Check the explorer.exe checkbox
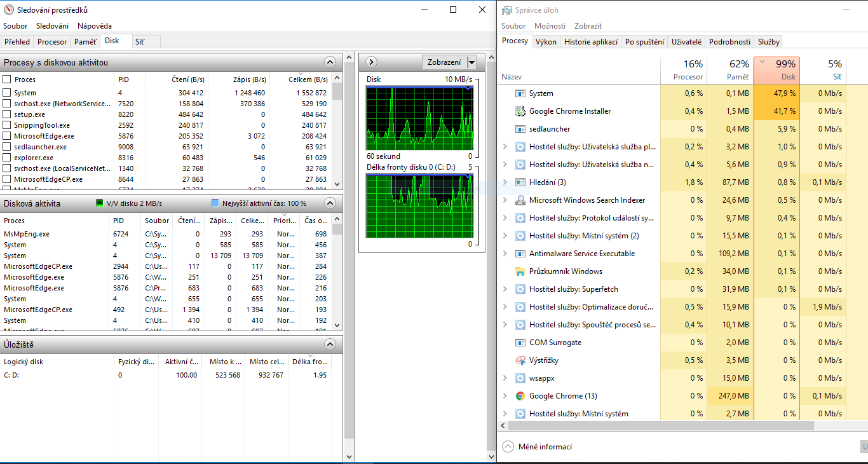 pos(7,158)
